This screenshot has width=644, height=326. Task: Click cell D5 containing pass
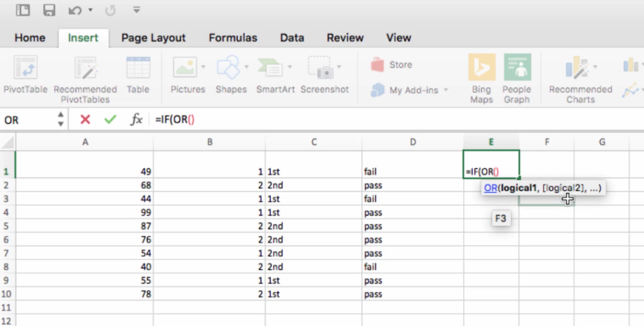tap(413, 226)
